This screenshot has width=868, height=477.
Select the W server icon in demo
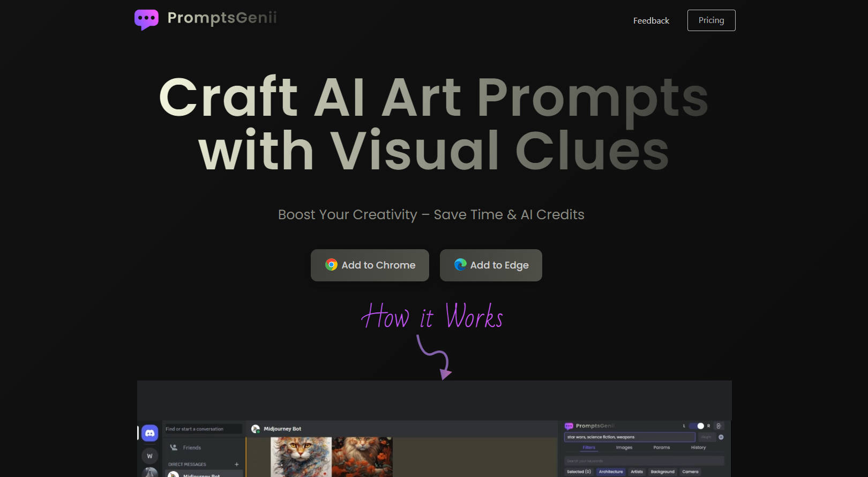[149, 456]
